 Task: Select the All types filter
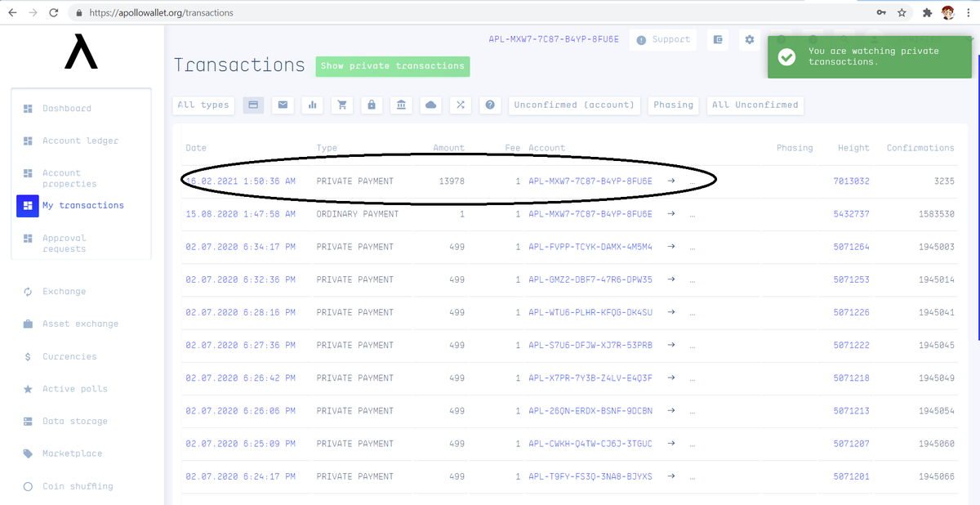203,105
